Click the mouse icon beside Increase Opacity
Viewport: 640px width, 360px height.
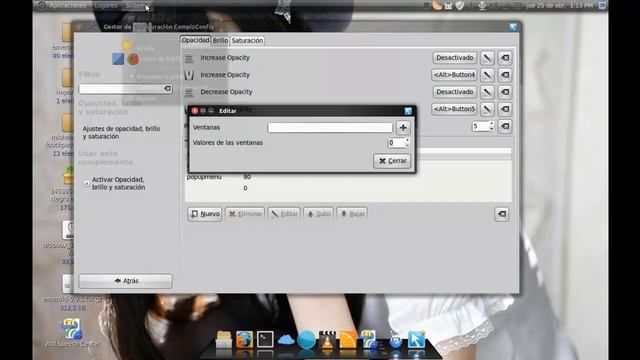tap(189, 75)
